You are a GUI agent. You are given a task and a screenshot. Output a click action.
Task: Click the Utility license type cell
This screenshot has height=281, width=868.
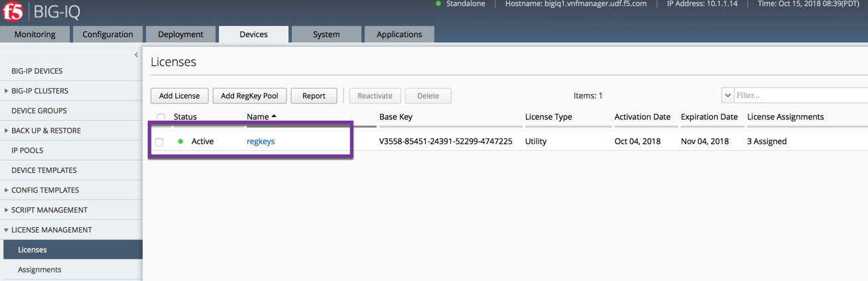(x=536, y=141)
